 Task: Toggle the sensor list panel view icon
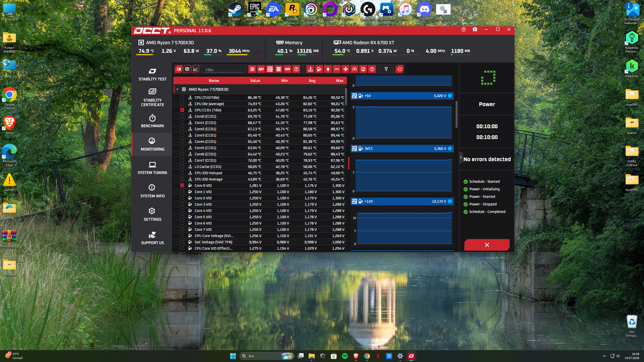(179, 69)
